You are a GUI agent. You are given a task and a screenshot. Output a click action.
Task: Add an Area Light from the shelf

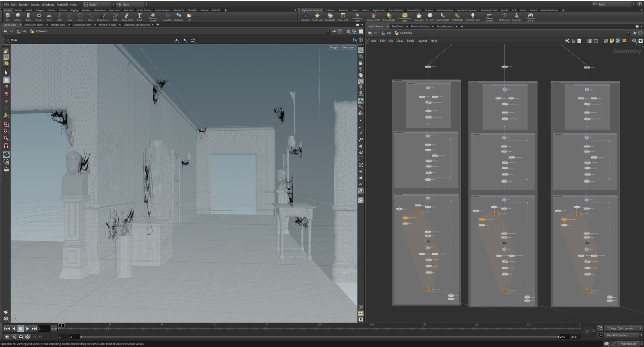[343, 17]
